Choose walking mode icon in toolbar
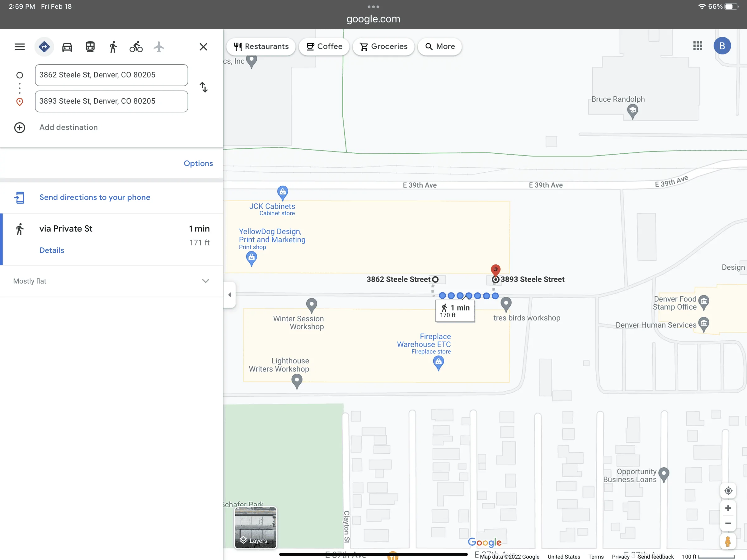Screen dimensions: 747x560 (113, 47)
